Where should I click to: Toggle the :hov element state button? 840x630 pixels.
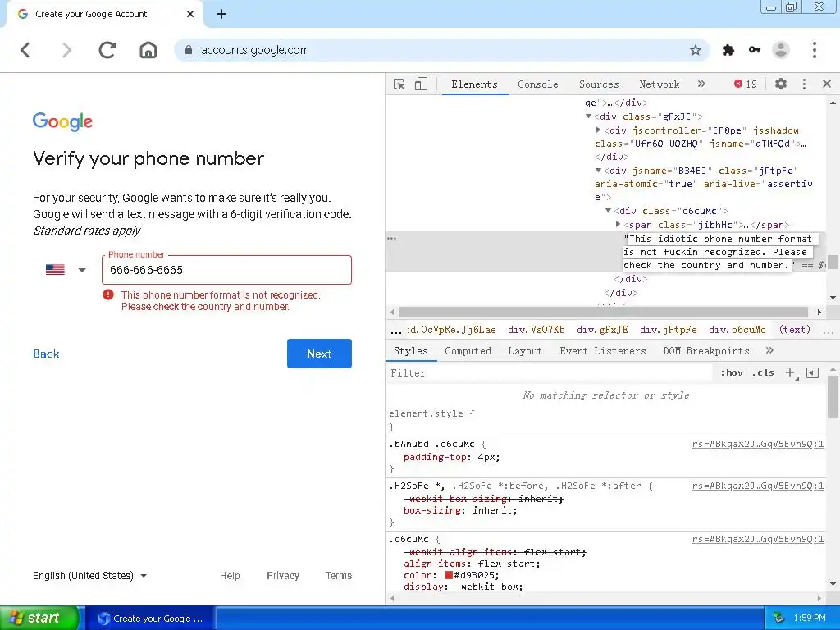pos(731,373)
